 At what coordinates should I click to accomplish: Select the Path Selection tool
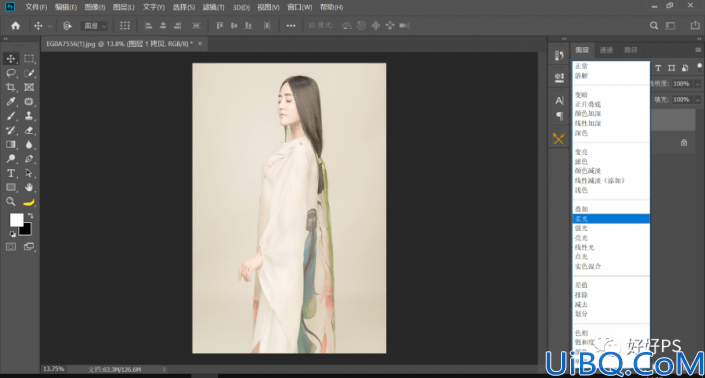(x=29, y=173)
